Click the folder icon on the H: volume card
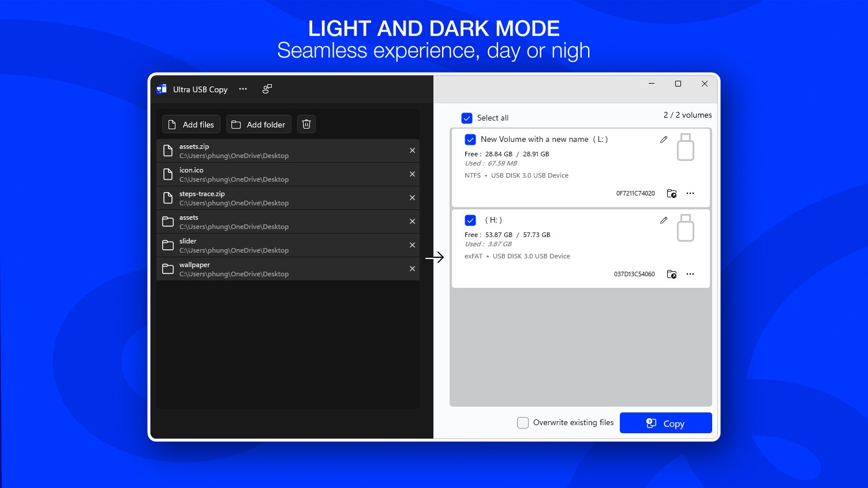868x488 pixels. [672, 274]
